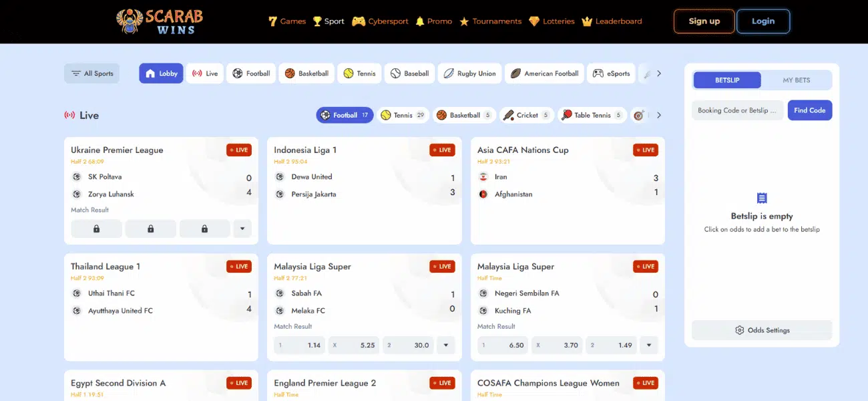Filter live events by Table Tennis 5
The height and width of the screenshot is (401, 868).
coord(592,115)
